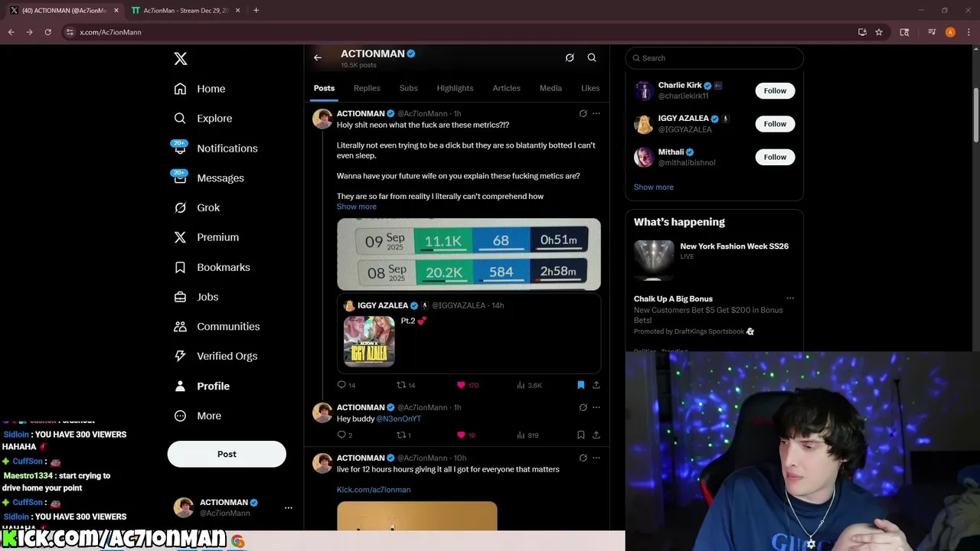View 819 views analytics on Hey buddy post
The height and width of the screenshot is (551, 980).
pyautogui.click(x=528, y=435)
